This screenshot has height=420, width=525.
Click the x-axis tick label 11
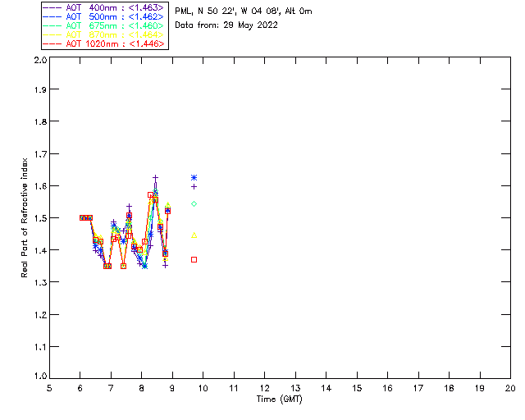(x=234, y=388)
